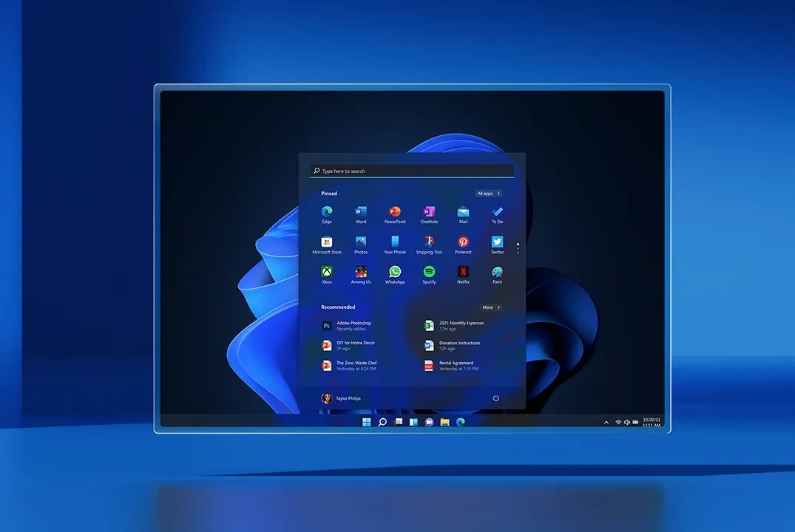Launch the Your Phone app
The height and width of the screenshot is (532, 795).
tap(395, 245)
